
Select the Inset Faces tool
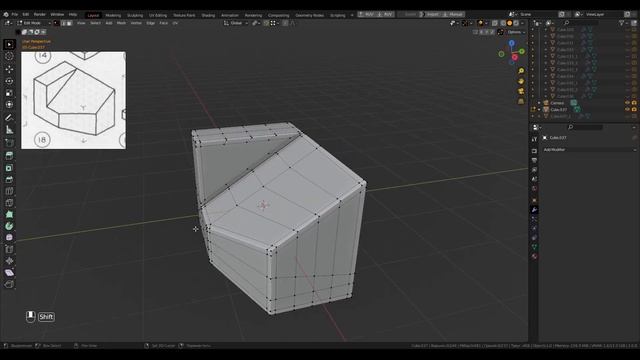pos(9,168)
